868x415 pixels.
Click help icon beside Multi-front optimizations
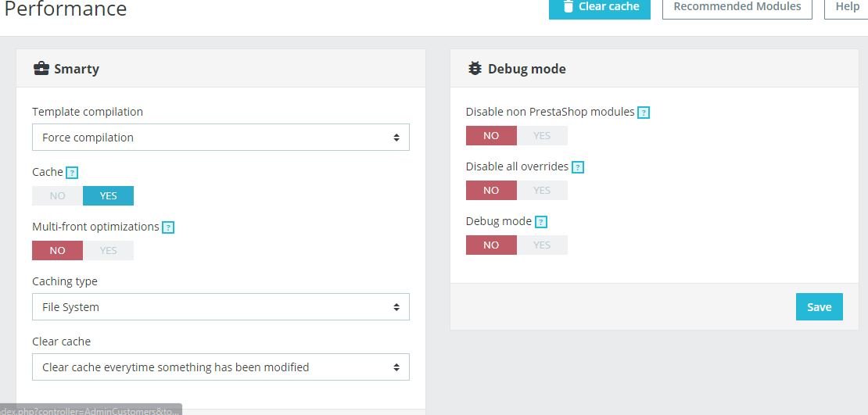click(168, 227)
